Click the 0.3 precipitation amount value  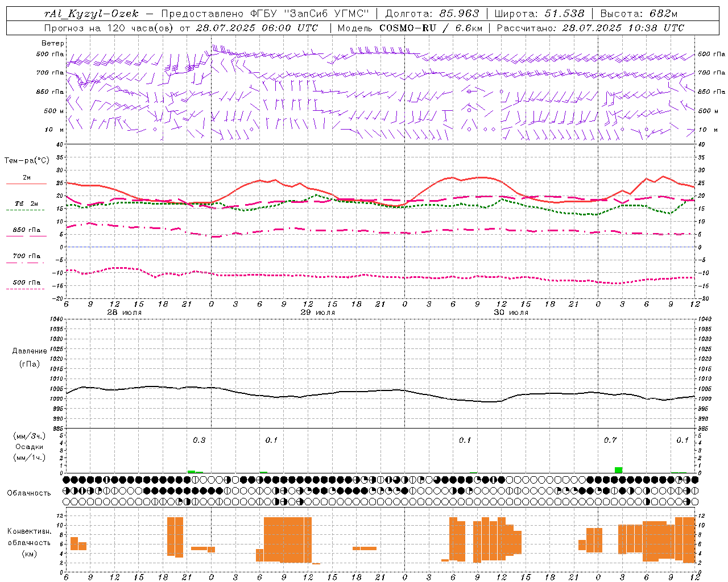(x=199, y=440)
